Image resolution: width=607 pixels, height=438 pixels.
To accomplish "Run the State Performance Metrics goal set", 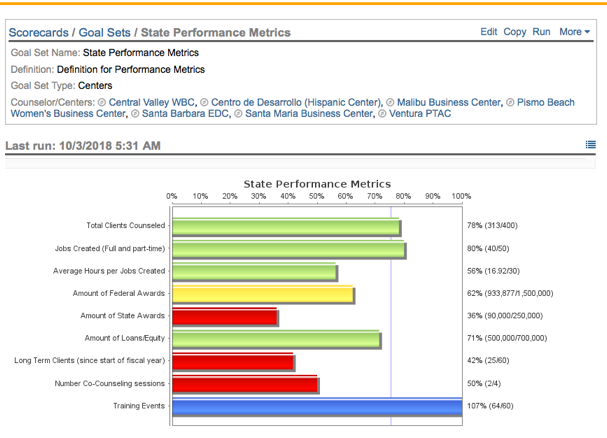I will tap(541, 32).
